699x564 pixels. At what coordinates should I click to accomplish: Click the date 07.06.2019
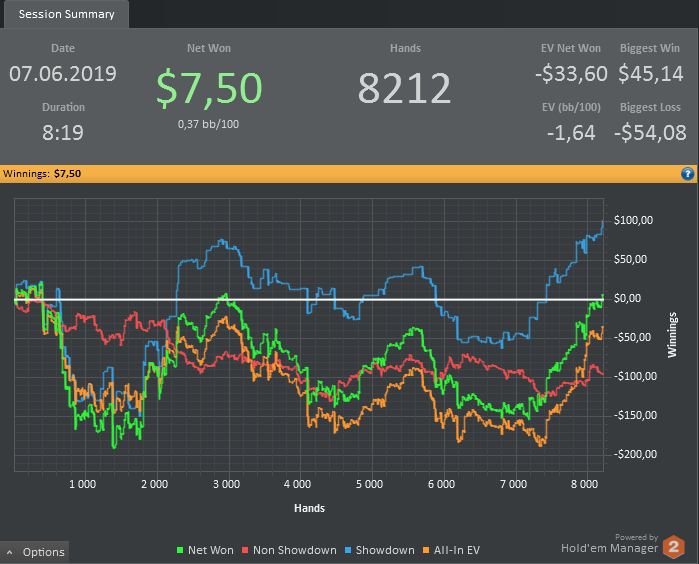coord(63,74)
